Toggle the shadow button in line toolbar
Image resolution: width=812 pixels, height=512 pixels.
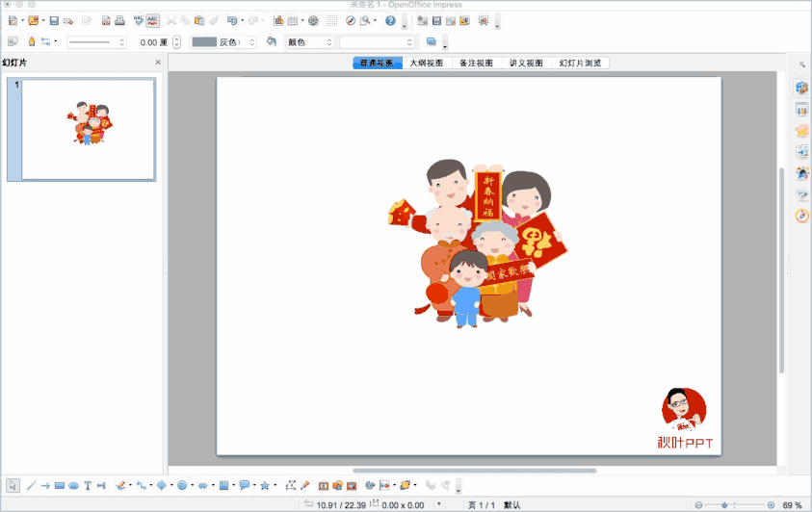coord(431,42)
